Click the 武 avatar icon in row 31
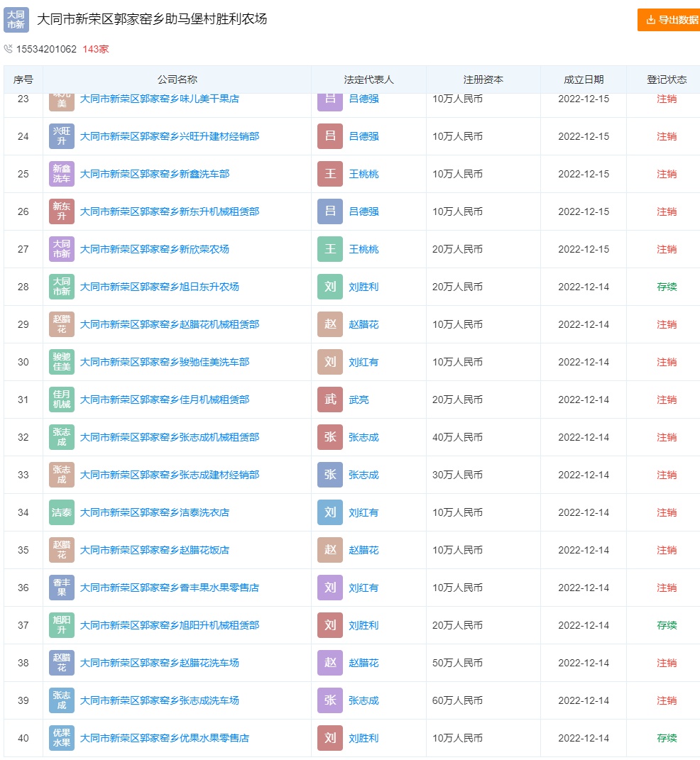Screen dimensions: 700x760 click(330, 400)
